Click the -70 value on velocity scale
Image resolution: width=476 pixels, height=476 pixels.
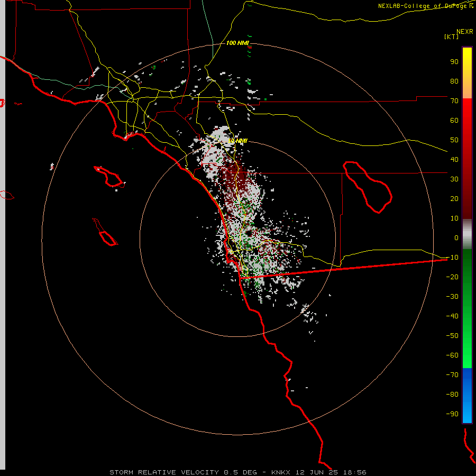[452, 375]
